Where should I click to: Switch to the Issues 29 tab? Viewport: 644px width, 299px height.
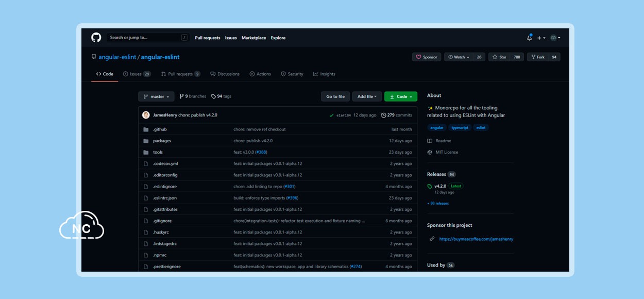tap(137, 74)
